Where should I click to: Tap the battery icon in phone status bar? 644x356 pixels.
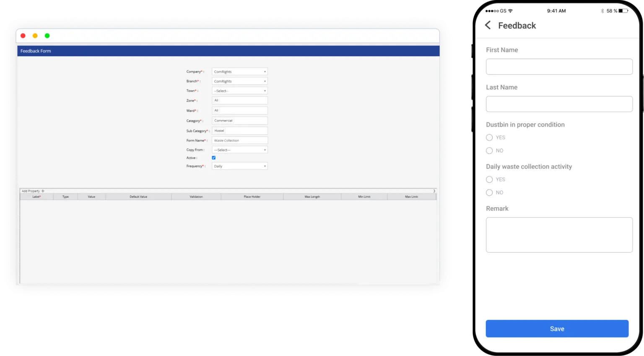[623, 11]
